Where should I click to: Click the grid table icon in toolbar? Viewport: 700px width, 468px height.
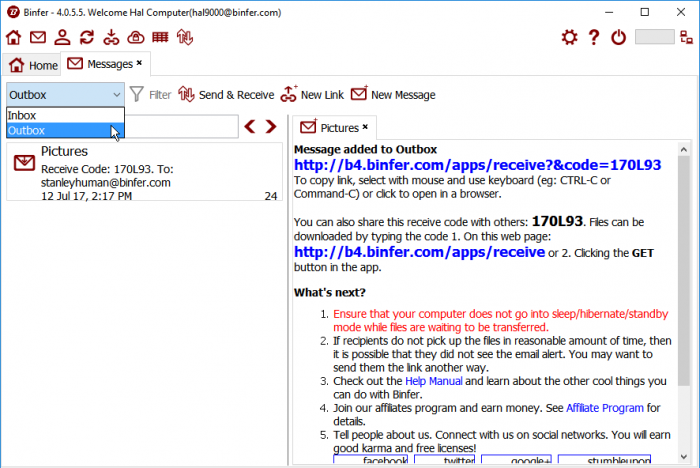click(160, 38)
